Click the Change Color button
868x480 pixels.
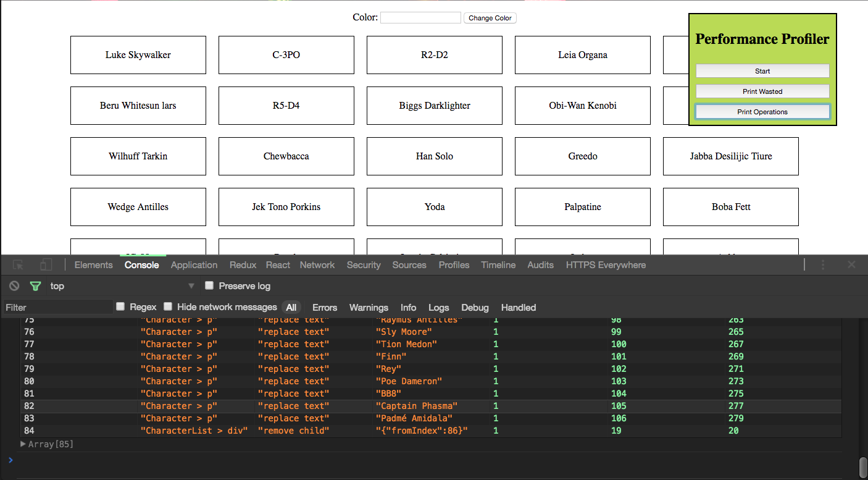(490, 18)
